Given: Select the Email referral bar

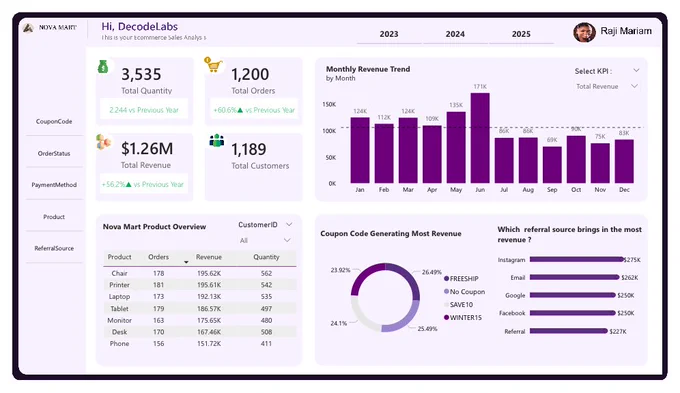Looking at the screenshot, I should point(574,277).
